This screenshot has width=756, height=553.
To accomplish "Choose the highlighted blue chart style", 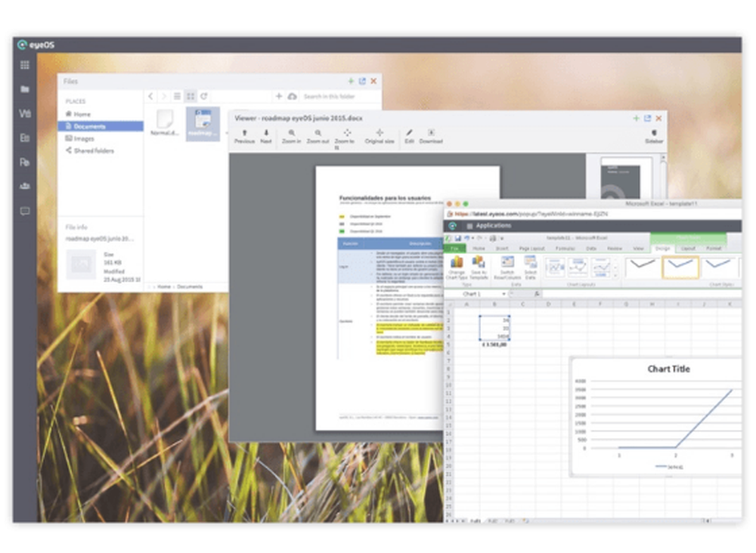I will tap(680, 267).
